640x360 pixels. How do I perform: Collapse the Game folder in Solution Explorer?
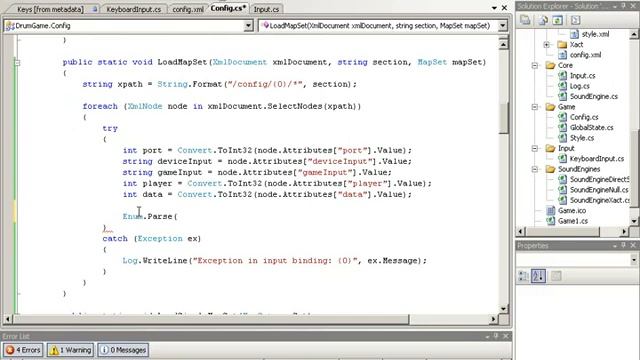pyautogui.click(x=535, y=107)
